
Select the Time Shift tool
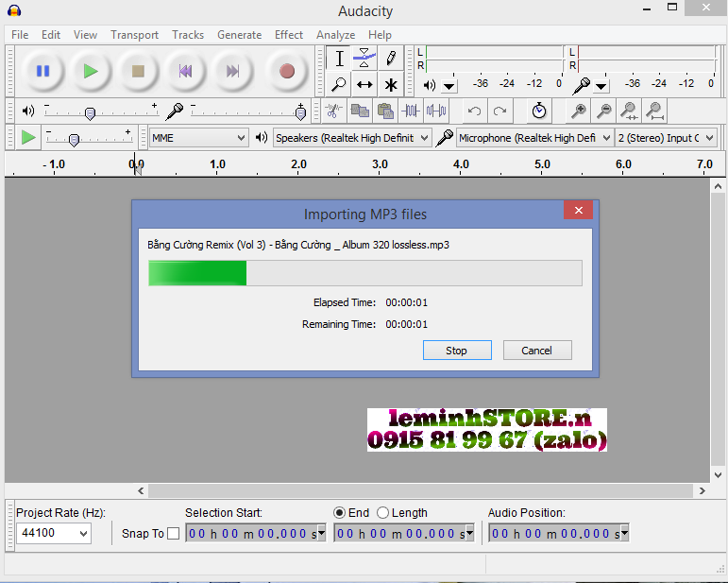pyautogui.click(x=364, y=84)
